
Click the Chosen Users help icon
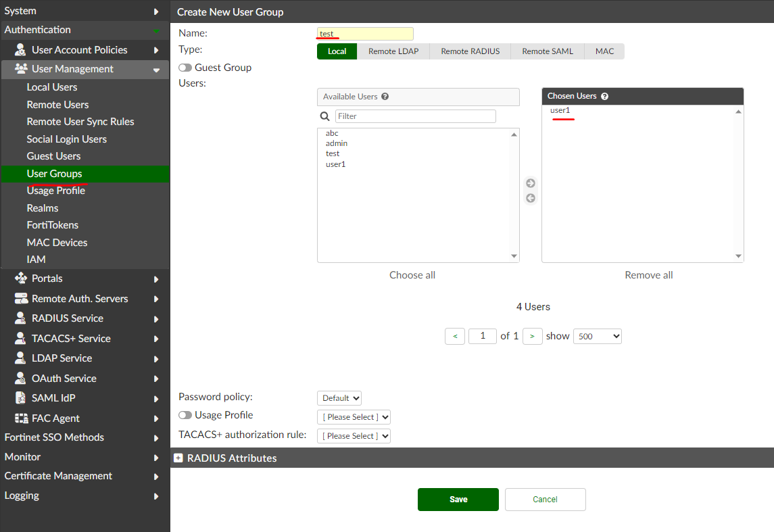(604, 97)
